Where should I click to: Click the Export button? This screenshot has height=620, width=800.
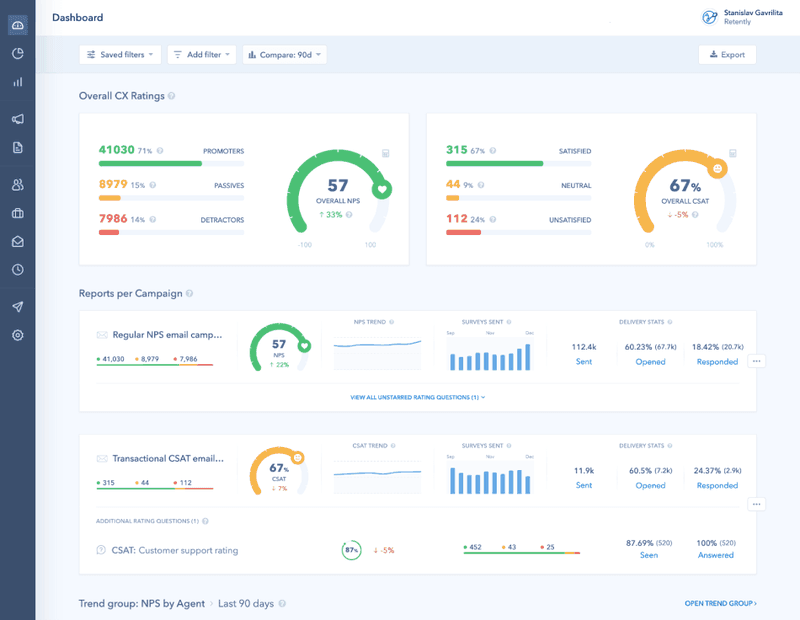pyautogui.click(x=727, y=54)
